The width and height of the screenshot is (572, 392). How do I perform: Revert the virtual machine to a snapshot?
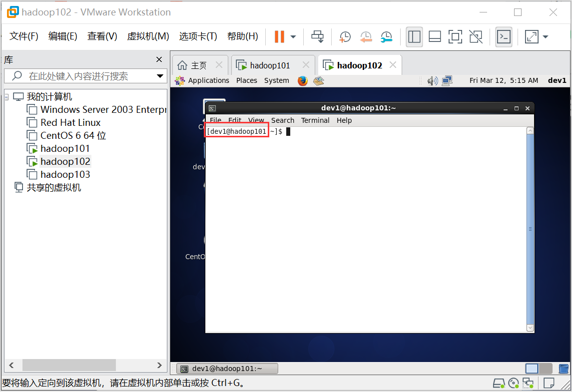coord(366,36)
